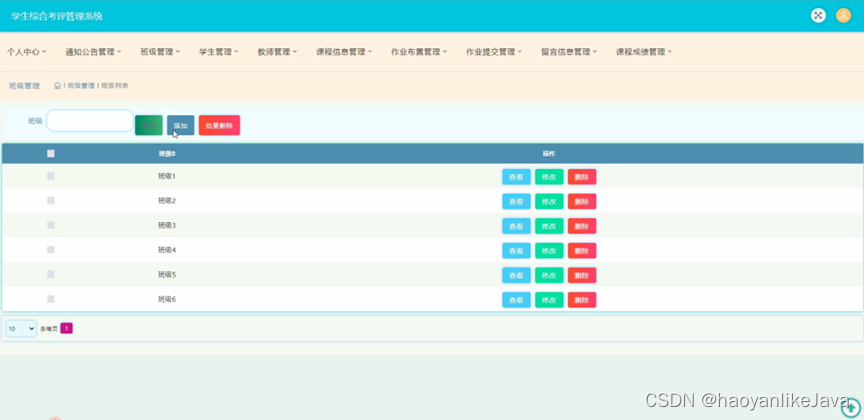
Task: Click the home icon in breadcrumb
Action: (57, 85)
